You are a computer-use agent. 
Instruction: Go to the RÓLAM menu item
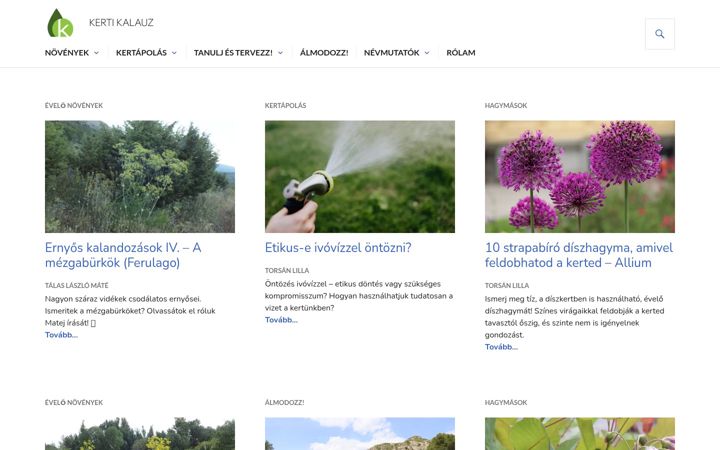pos(461,53)
